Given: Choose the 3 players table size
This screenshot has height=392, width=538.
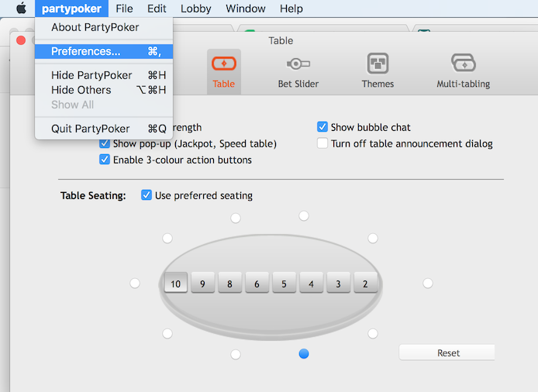Looking at the screenshot, I should (338, 283).
